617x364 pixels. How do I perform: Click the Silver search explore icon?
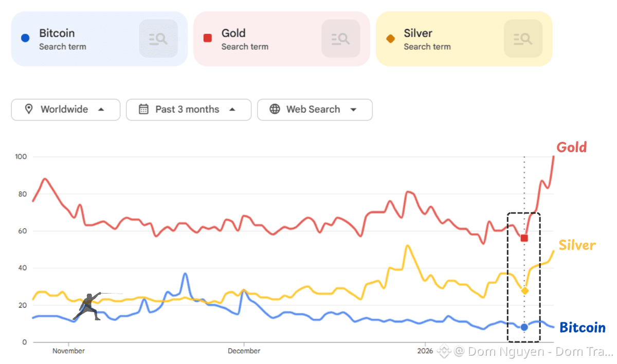coord(523,39)
